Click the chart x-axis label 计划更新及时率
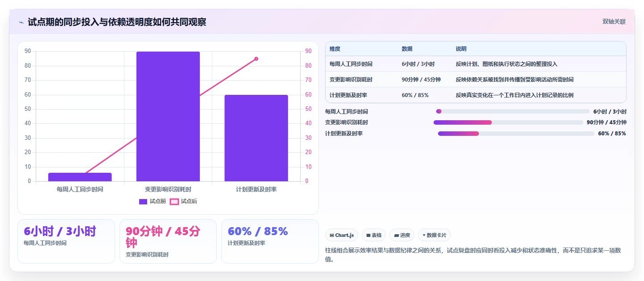The width and height of the screenshot is (644, 281). (x=256, y=189)
